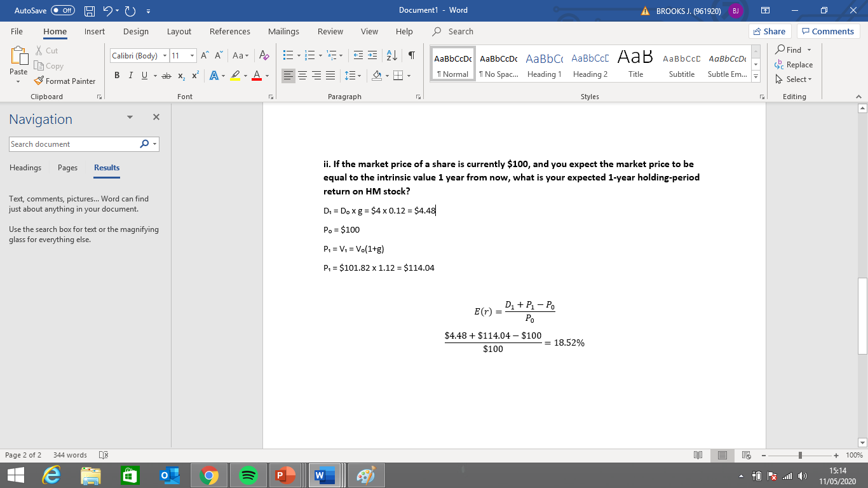Toggle italic formatting

(x=130, y=76)
